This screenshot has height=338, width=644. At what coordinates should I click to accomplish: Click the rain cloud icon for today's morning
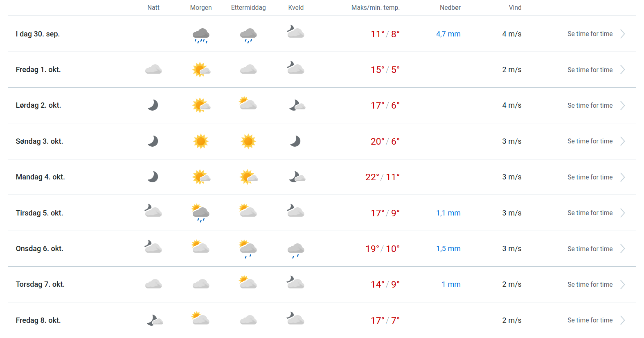[x=201, y=35]
